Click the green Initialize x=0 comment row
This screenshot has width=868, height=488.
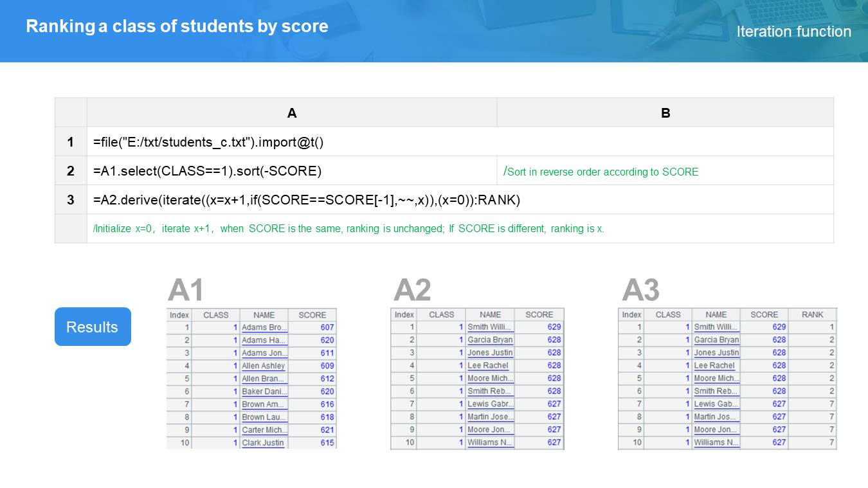(348, 229)
